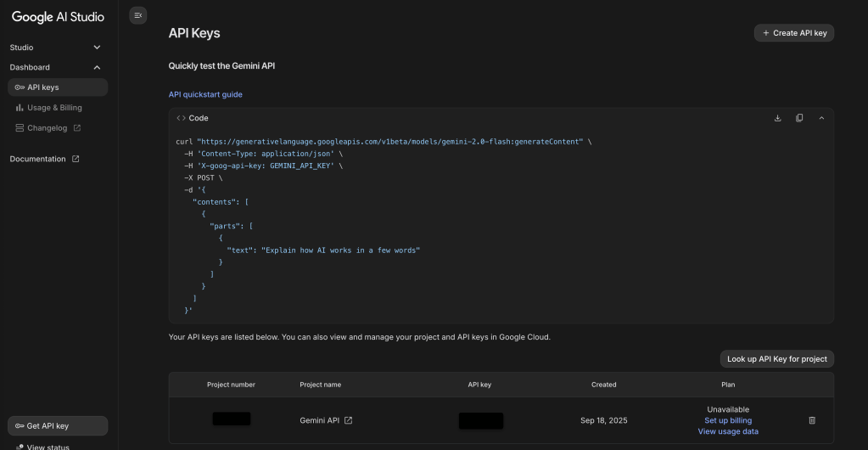Image resolution: width=868 pixels, height=450 pixels.
Task: Open the API quickstart guide link
Action: pyautogui.click(x=205, y=94)
